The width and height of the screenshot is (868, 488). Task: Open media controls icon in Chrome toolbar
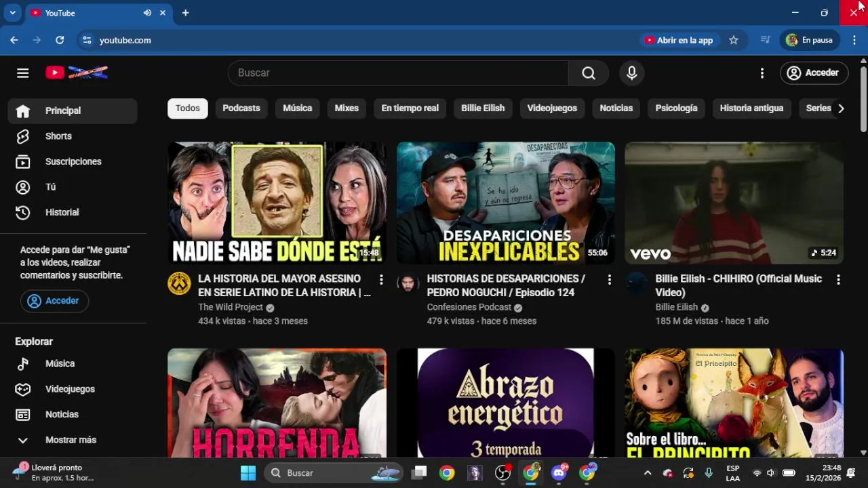tap(766, 40)
